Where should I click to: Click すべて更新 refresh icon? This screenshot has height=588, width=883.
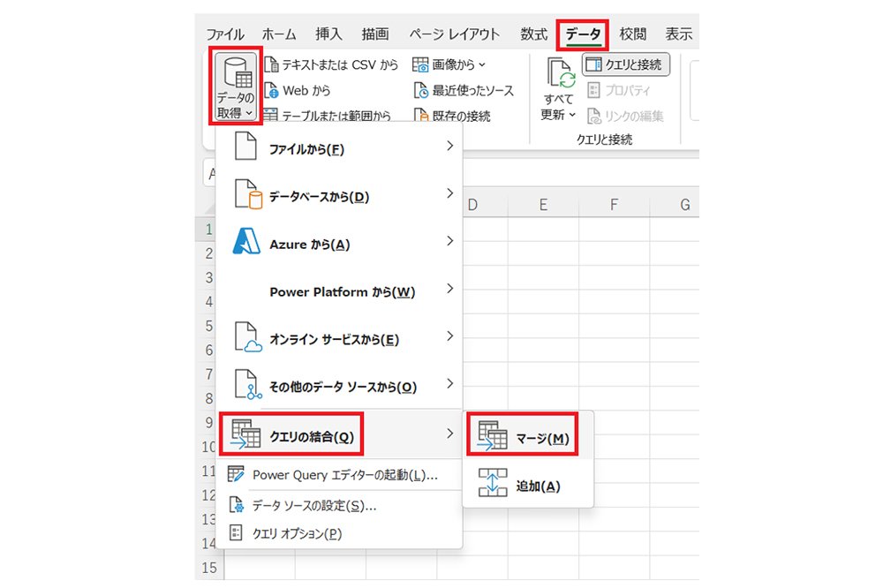(561, 72)
